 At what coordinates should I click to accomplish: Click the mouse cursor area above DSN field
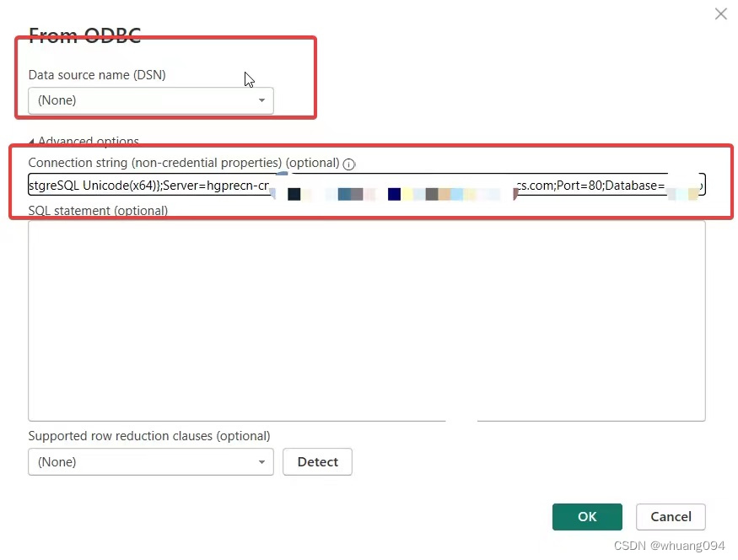(x=248, y=78)
